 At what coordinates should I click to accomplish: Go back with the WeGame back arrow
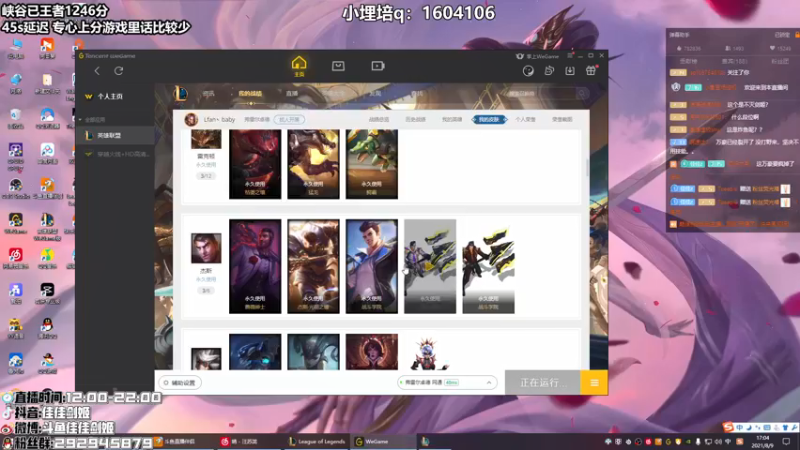click(97, 71)
